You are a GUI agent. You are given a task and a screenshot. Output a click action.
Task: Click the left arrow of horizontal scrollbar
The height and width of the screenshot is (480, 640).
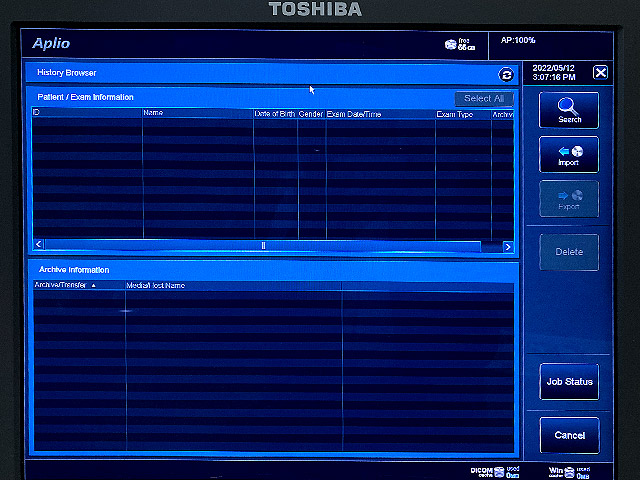[x=39, y=244]
